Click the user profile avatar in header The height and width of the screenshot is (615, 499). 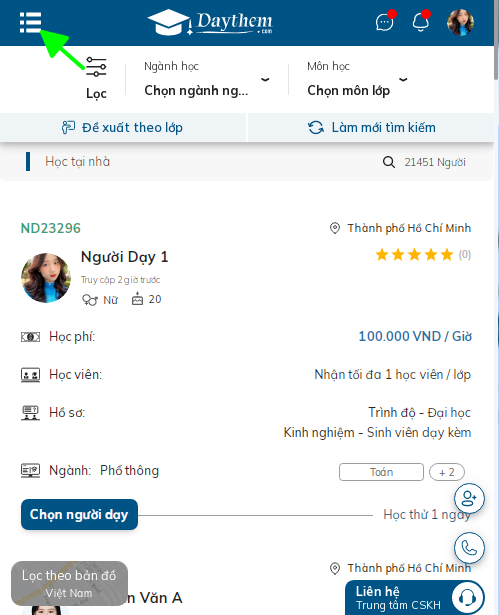(460, 22)
